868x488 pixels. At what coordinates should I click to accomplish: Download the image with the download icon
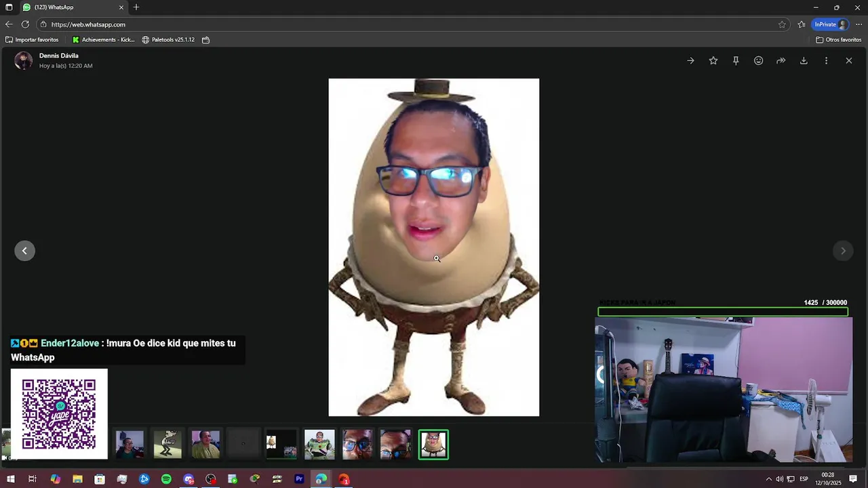[x=804, y=60]
